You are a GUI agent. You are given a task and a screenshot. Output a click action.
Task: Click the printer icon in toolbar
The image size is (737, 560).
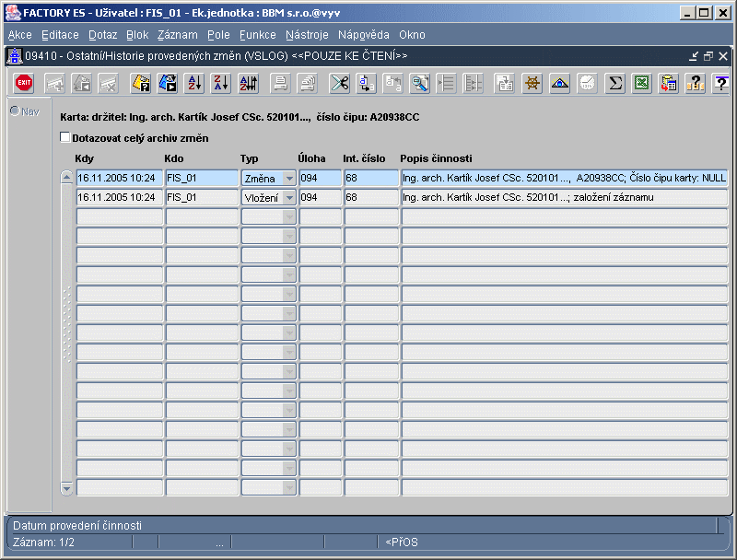(281, 83)
